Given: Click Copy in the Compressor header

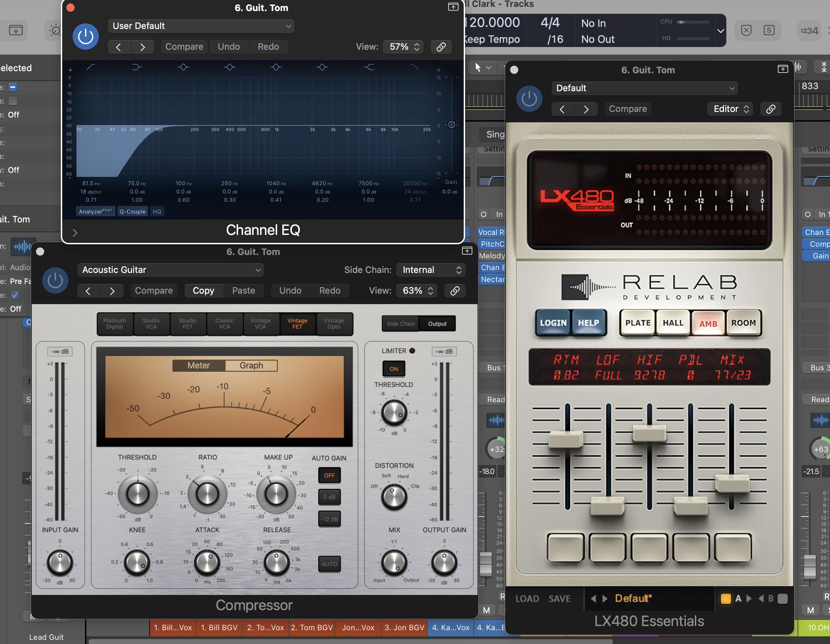Looking at the screenshot, I should [x=203, y=291].
